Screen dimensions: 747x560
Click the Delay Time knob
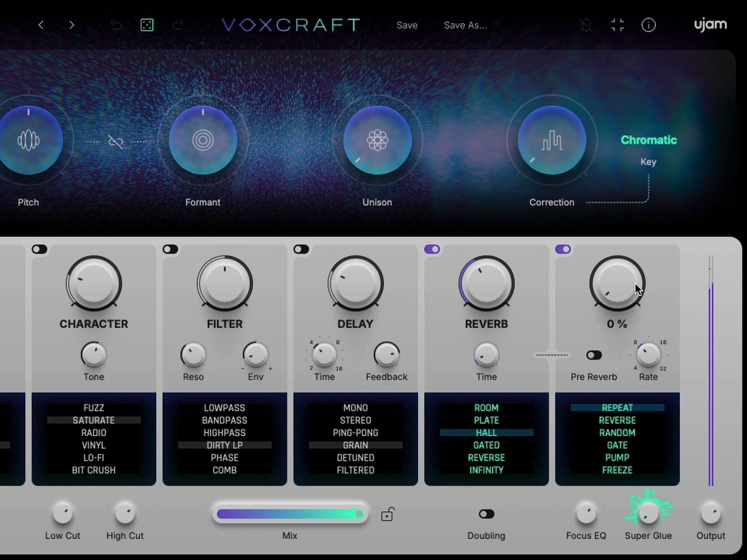325,355
